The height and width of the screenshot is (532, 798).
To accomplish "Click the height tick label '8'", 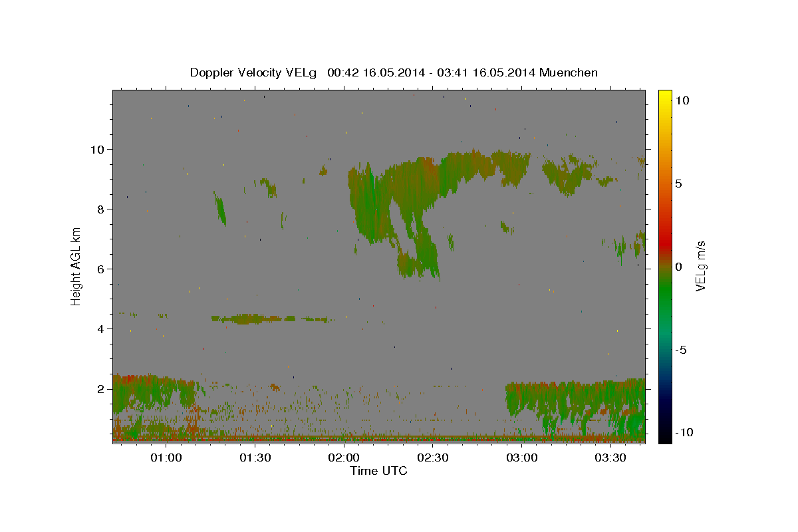I will point(101,209).
